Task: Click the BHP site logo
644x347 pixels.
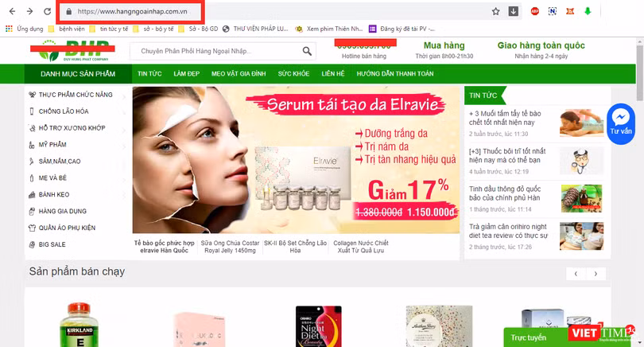Action: 72,51
